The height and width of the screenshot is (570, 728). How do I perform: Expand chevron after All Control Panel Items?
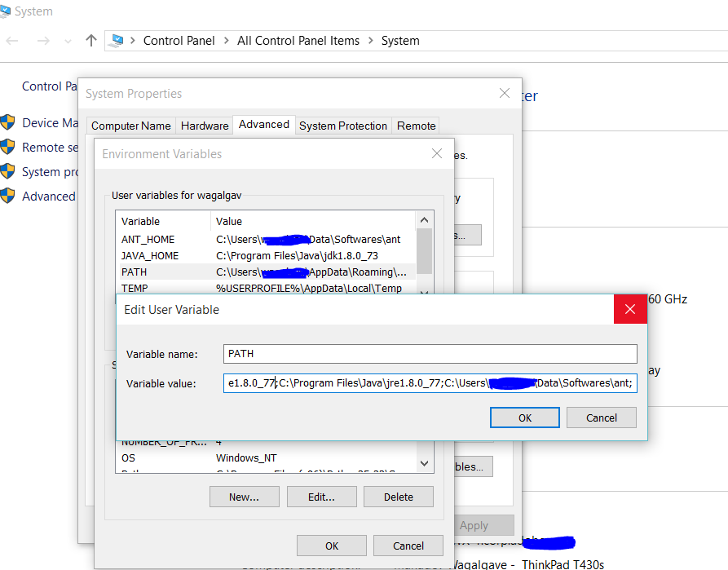(x=370, y=41)
